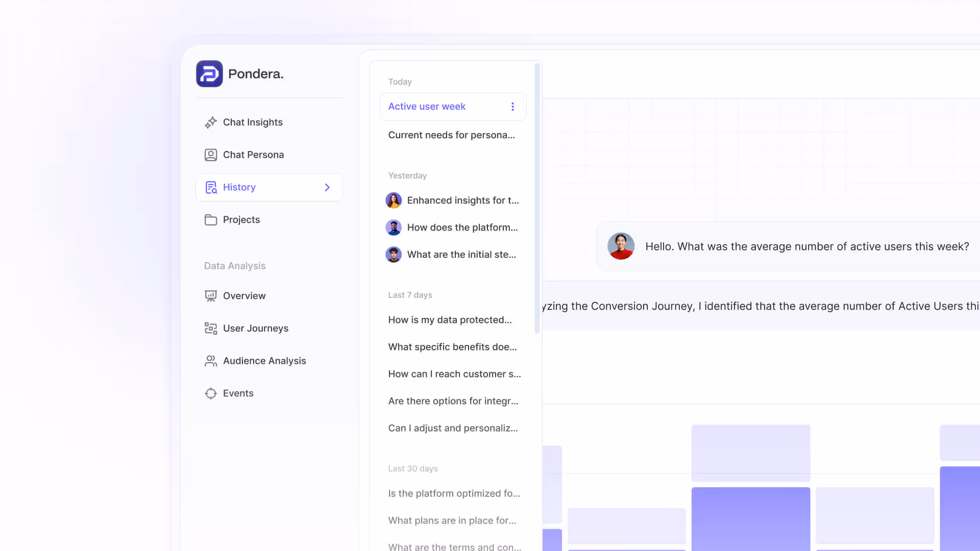
Task: Select the Audience Analysis icon
Action: point(211,361)
